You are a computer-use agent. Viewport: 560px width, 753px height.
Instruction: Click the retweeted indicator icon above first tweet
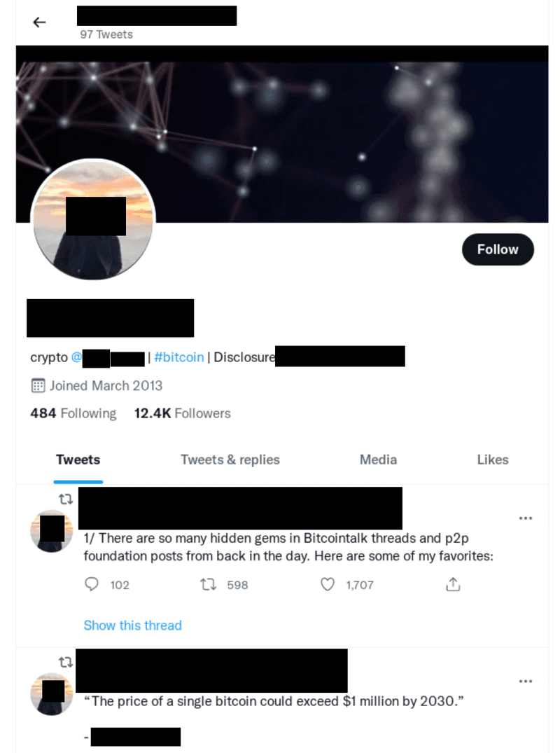(66, 499)
